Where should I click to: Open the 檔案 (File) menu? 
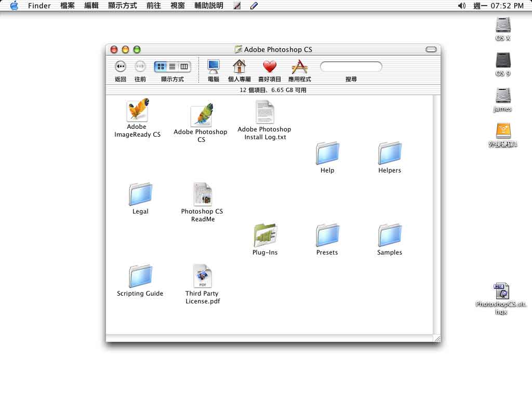pyautogui.click(x=68, y=5)
